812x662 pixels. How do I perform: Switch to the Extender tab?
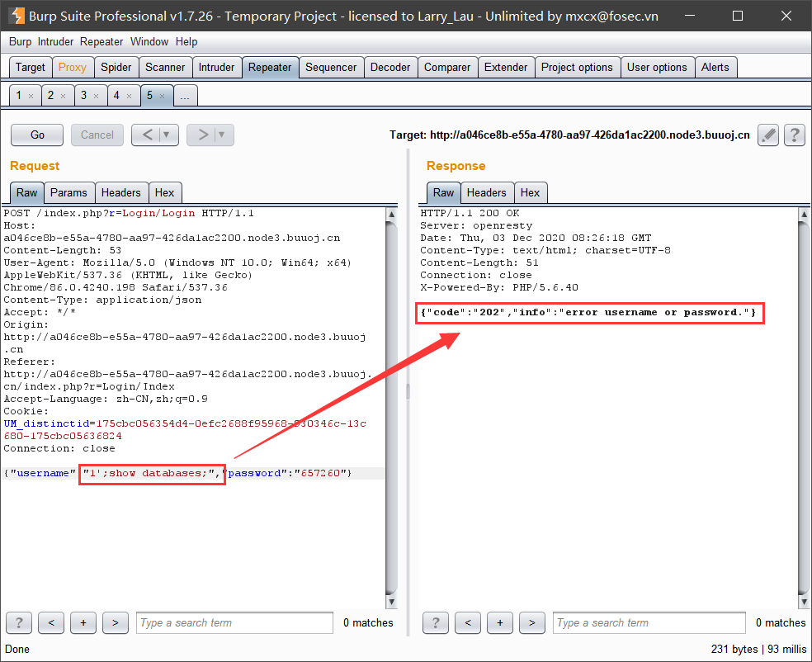coord(506,68)
